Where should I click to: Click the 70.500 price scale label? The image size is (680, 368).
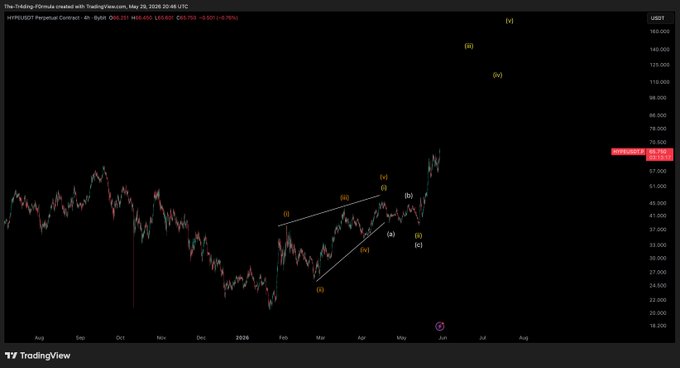658,142
